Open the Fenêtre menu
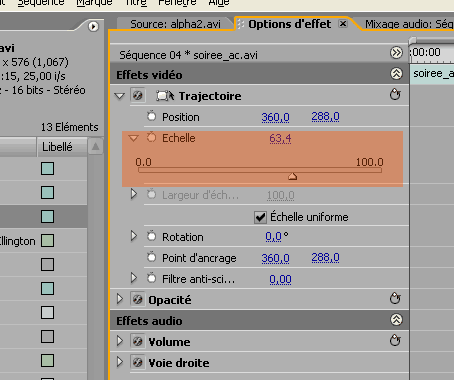 (177, 3)
